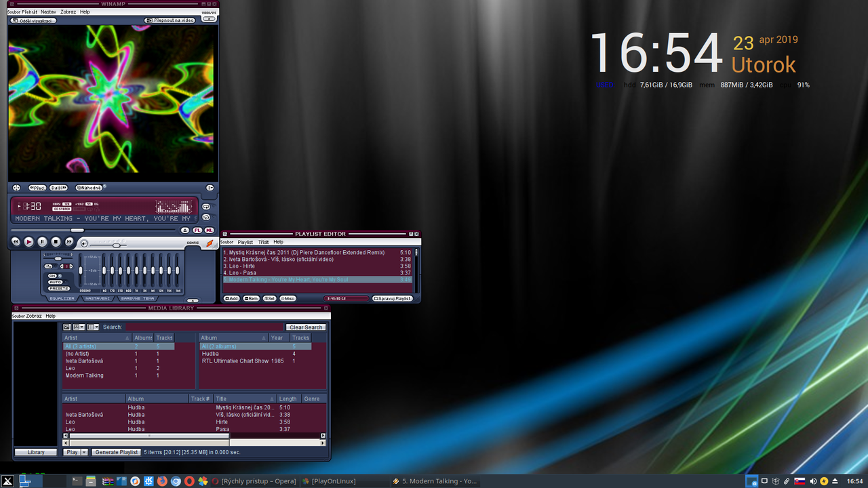Open terminal icon in taskbar
Viewport: 868px width, 488px height.
(77, 481)
